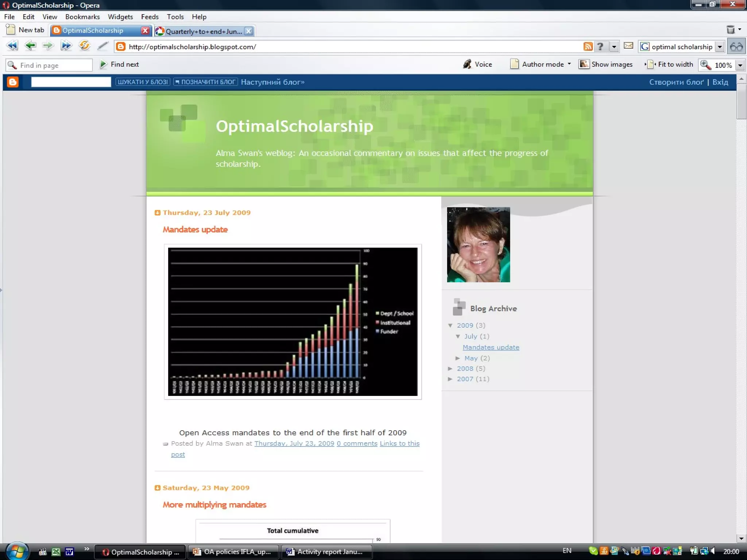
Task: Open the RSS feed icon in address bar
Action: point(587,47)
